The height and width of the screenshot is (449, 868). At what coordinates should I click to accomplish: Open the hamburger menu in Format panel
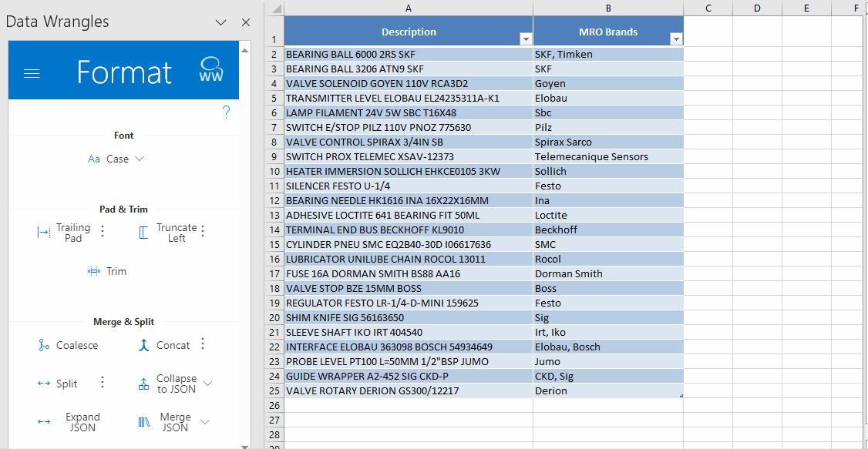[32, 73]
